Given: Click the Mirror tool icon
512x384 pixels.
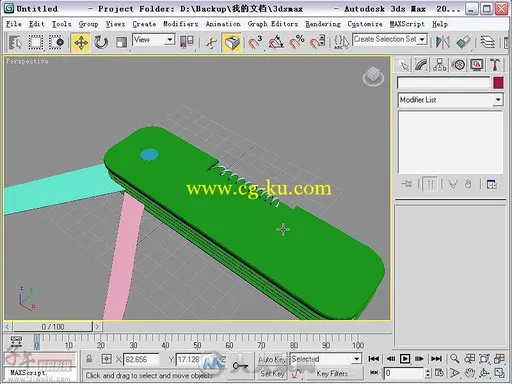Looking at the screenshot, I should click(442, 42).
